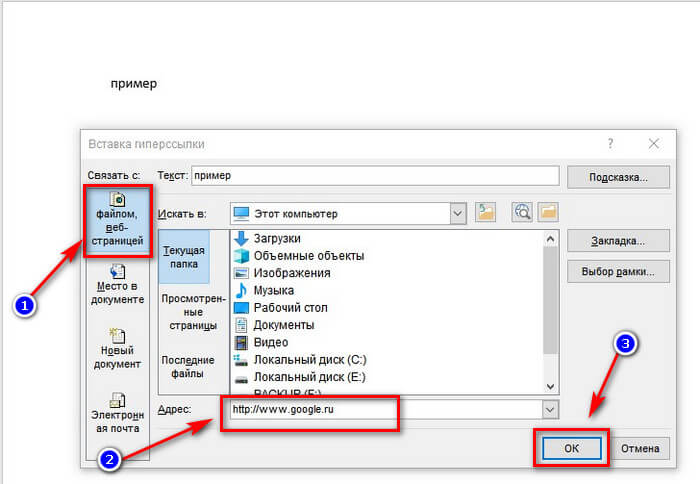Open browse for file folder icon

[x=548, y=213]
